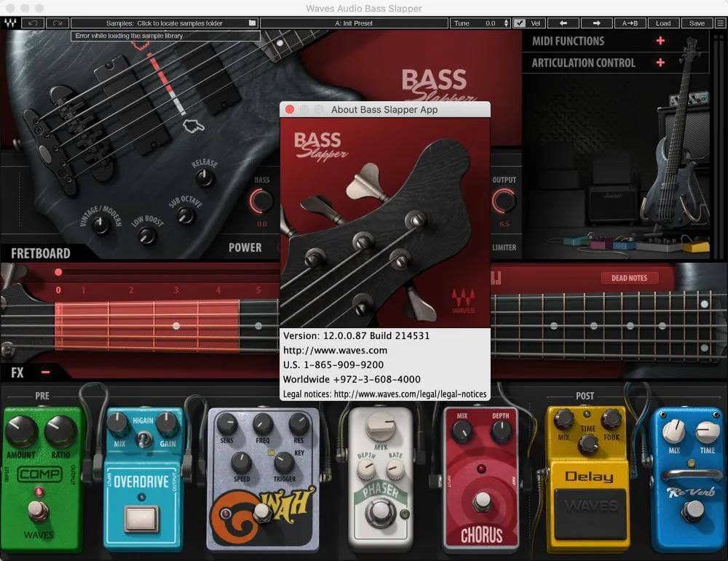Close the About Bass Slapper App dialog
The height and width of the screenshot is (561, 728).
(290, 110)
